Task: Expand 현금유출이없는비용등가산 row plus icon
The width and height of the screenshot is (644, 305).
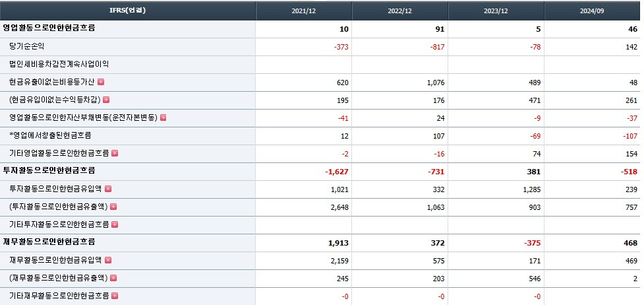Action: click(x=101, y=82)
